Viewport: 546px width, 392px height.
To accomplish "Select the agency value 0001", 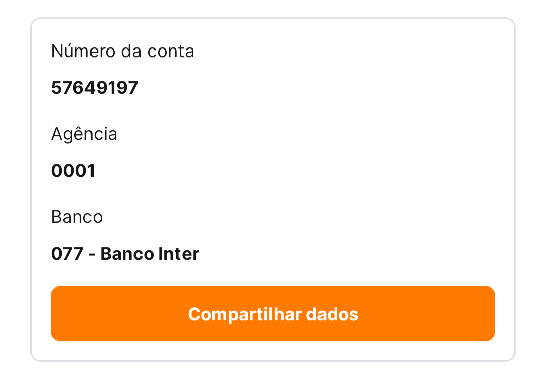I will (x=73, y=171).
